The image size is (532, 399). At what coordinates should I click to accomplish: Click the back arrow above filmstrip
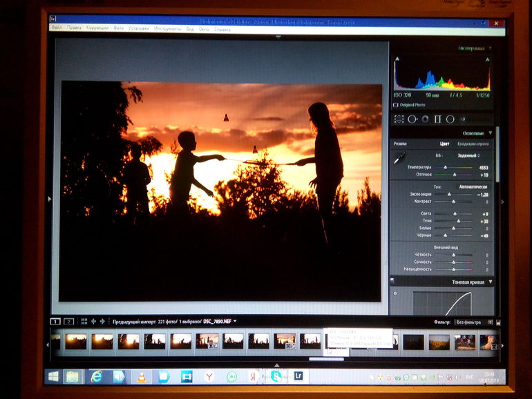(x=93, y=321)
